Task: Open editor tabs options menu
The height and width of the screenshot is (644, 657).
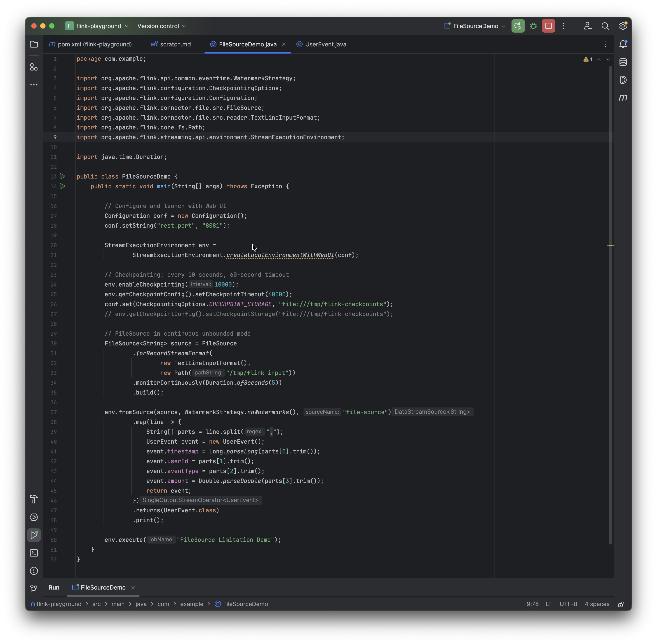Action: [605, 44]
